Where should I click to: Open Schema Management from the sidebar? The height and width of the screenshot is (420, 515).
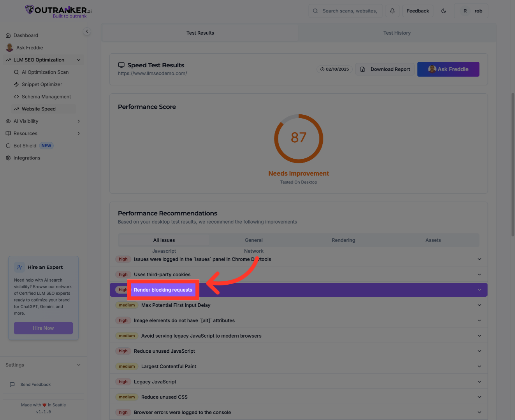pyautogui.click(x=46, y=96)
